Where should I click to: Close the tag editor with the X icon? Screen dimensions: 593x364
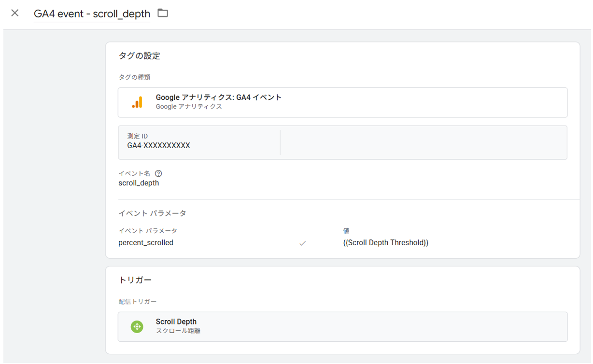pyautogui.click(x=15, y=13)
